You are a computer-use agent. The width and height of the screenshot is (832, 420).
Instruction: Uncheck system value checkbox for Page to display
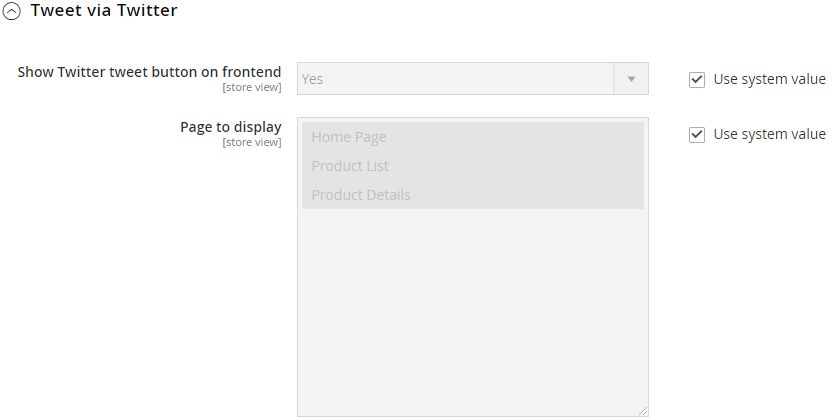697,135
